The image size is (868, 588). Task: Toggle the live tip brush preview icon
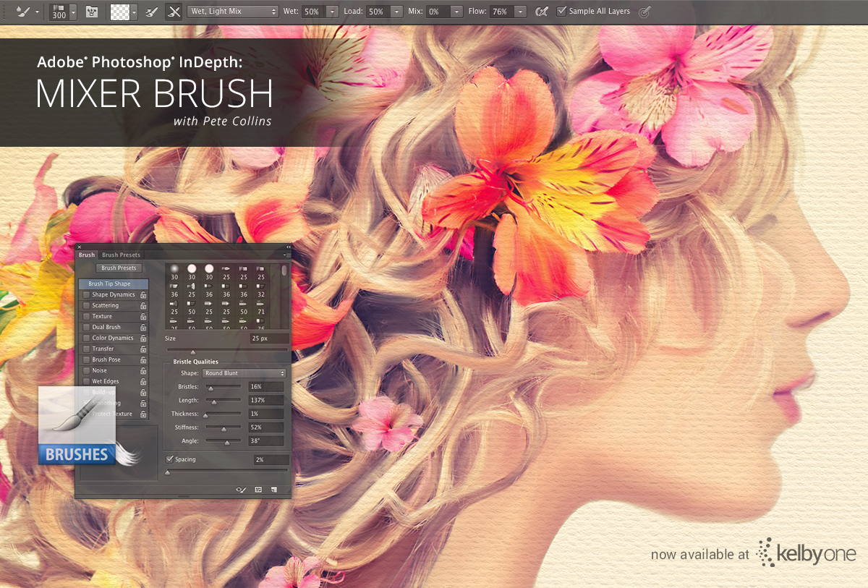(242, 490)
